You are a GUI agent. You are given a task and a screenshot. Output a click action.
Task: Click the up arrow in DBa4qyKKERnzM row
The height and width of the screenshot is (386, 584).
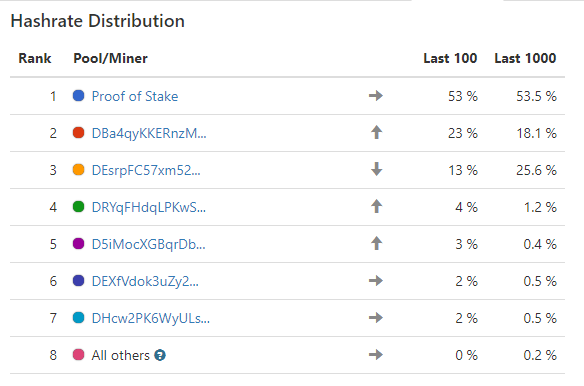pyautogui.click(x=377, y=132)
